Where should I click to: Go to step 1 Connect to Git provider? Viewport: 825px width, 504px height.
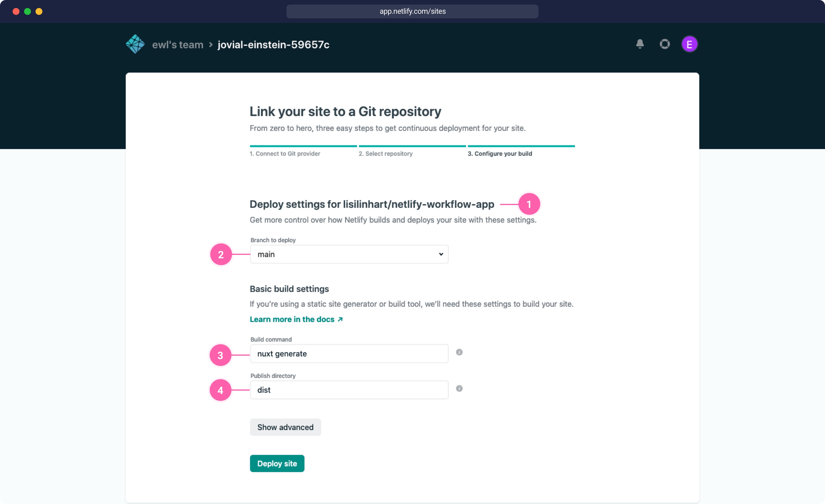[285, 153]
